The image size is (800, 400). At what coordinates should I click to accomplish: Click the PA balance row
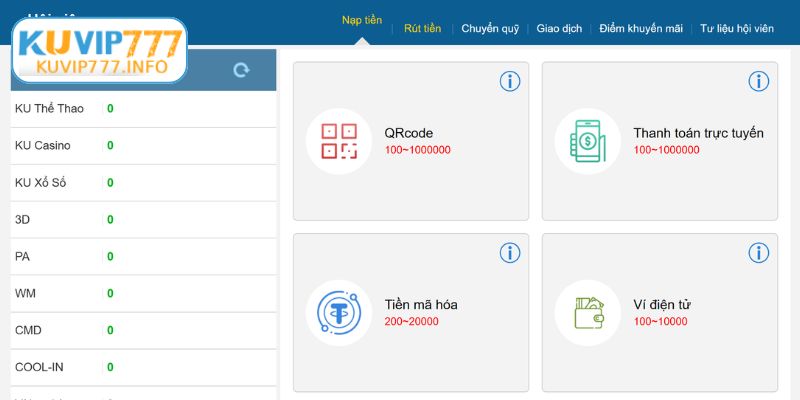[143, 257]
